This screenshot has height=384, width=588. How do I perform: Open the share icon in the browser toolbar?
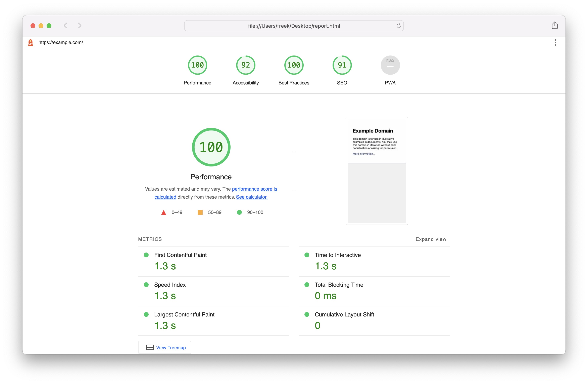pos(555,25)
